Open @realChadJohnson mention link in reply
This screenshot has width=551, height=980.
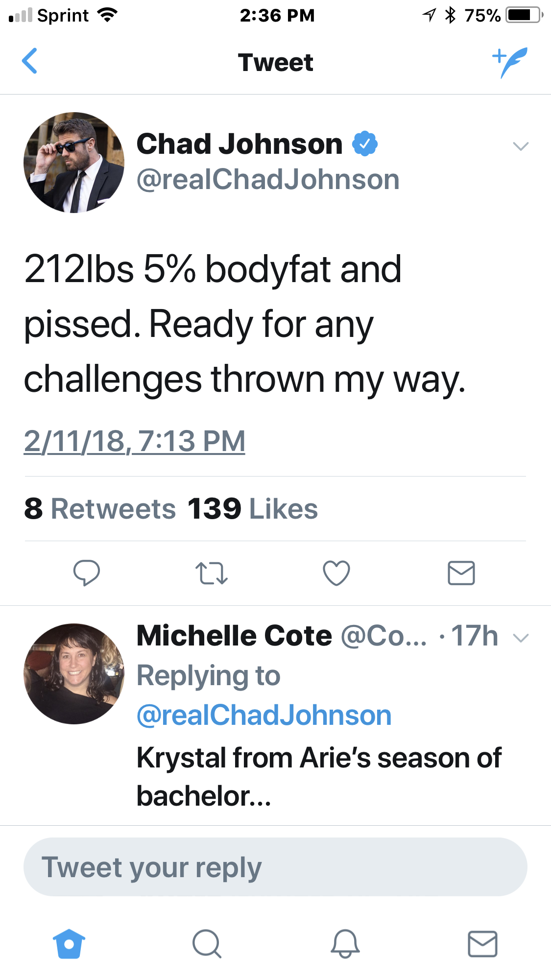(x=264, y=716)
